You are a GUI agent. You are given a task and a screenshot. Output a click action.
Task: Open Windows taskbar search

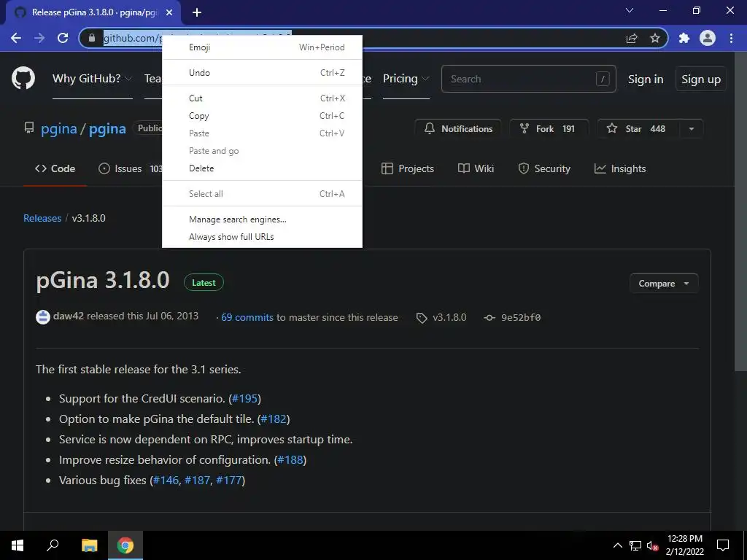(x=53, y=545)
